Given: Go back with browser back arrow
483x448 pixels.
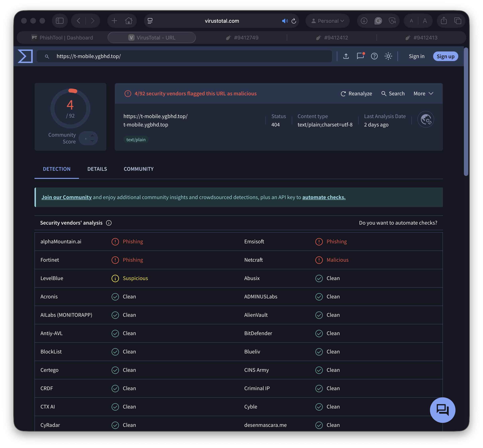Looking at the screenshot, I should pos(79,21).
